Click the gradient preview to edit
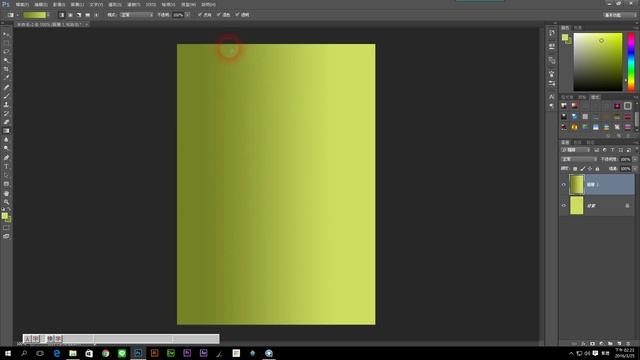Viewport: 640px width, 360px height. pyautogui.click(x=34, y=15)
